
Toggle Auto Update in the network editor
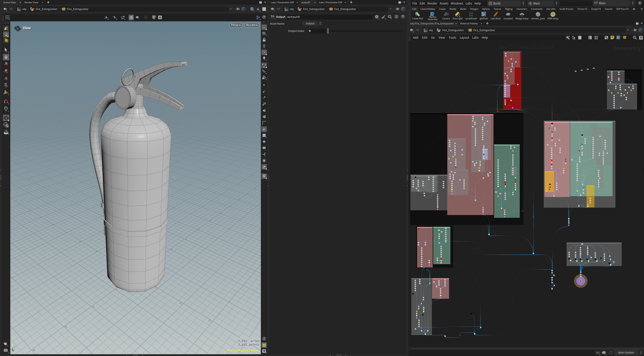point(626,352)
